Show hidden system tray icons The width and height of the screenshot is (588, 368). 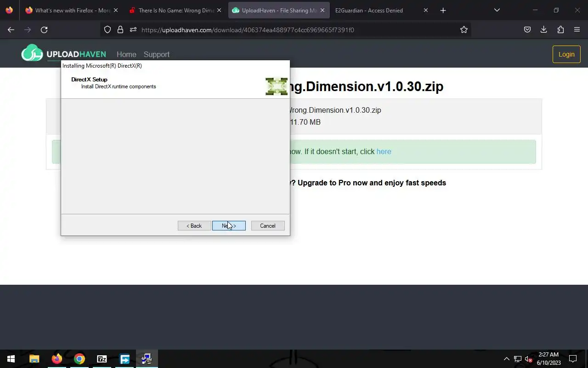(507, 359)
